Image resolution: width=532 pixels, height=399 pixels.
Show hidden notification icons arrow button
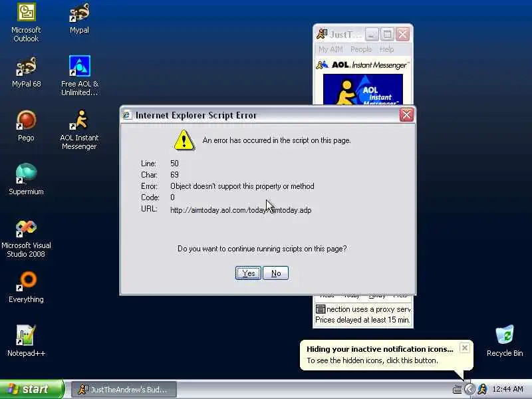(x=469, y=389)
